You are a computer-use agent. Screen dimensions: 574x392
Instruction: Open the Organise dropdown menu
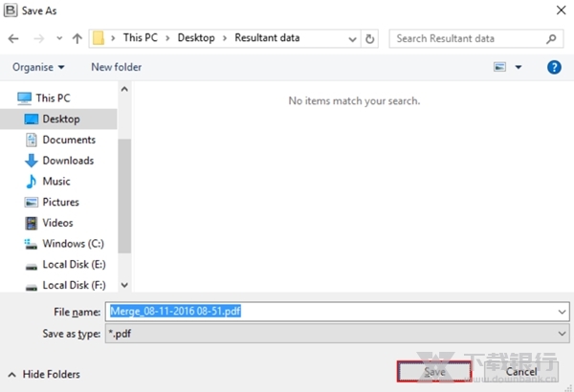[x=38, y=67]
